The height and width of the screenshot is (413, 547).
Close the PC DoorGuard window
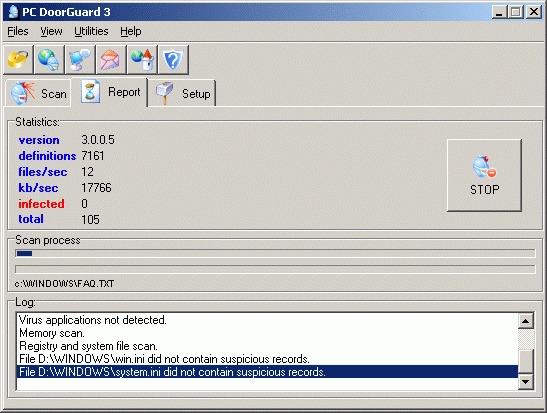(x=534, y=12)
